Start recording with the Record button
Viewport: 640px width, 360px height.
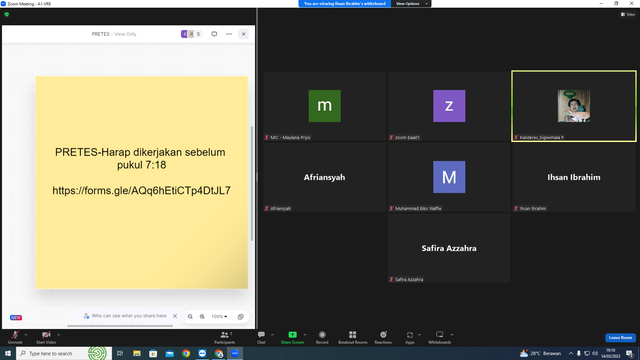322,337
